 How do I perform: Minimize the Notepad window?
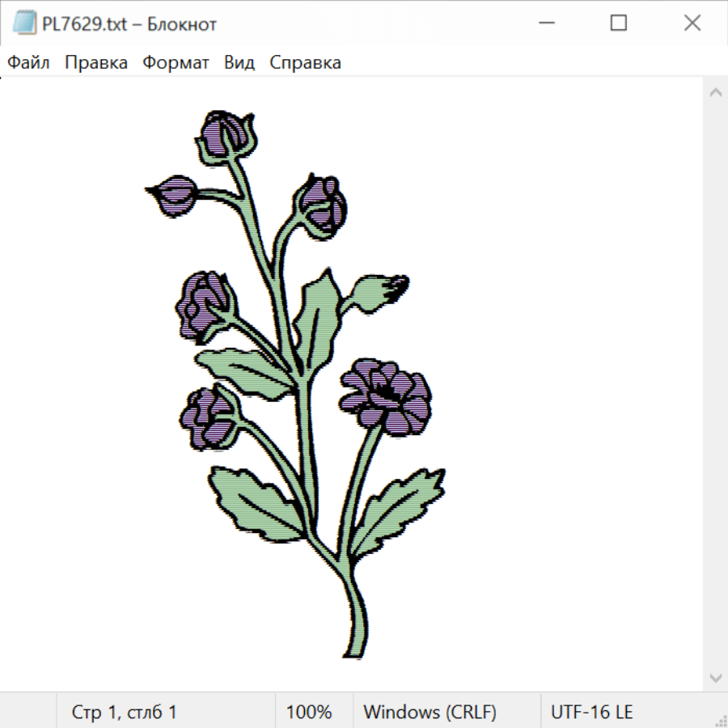545,23
